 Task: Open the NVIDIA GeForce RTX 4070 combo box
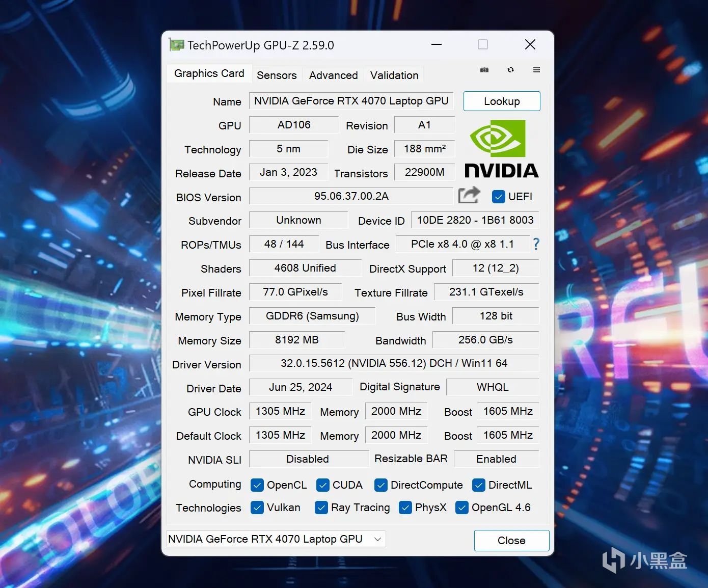[276, 539]
